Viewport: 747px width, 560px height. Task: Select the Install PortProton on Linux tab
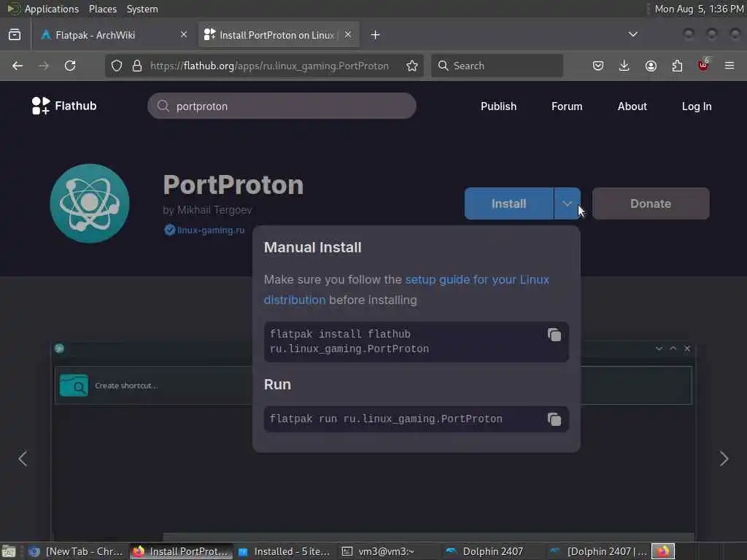[279, 35]
